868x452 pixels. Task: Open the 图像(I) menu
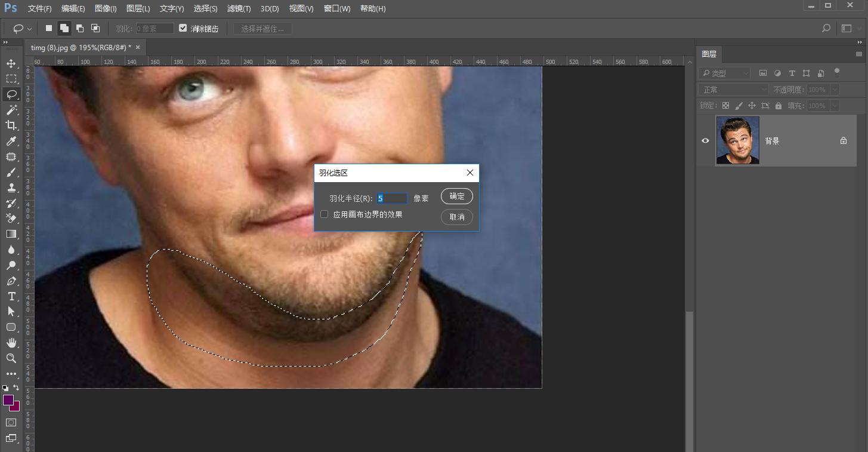click(106, 8)
